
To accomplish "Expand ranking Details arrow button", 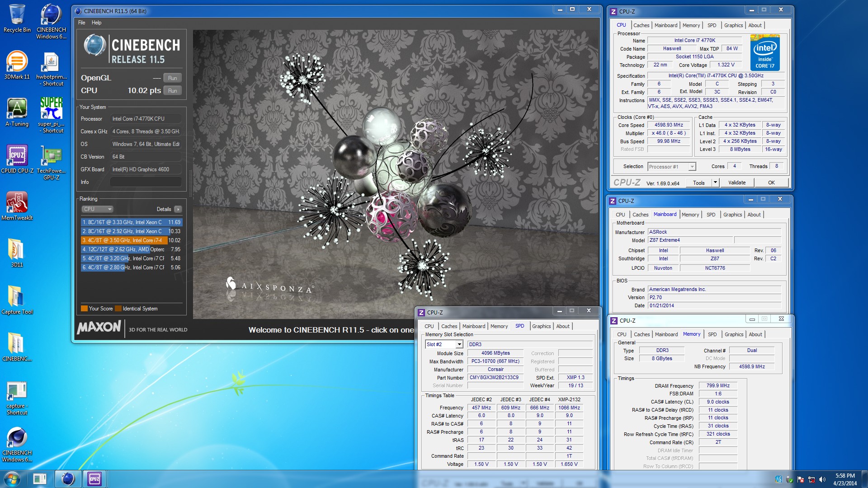I will pos(178,209).
